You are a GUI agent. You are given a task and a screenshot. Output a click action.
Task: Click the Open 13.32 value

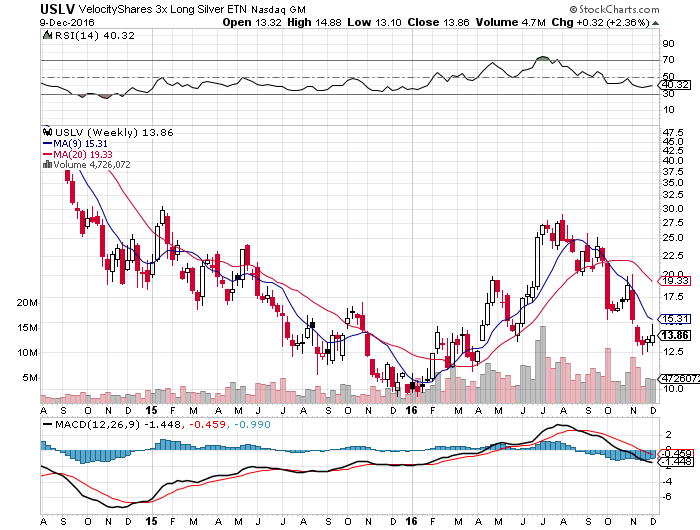pos(252,22)
